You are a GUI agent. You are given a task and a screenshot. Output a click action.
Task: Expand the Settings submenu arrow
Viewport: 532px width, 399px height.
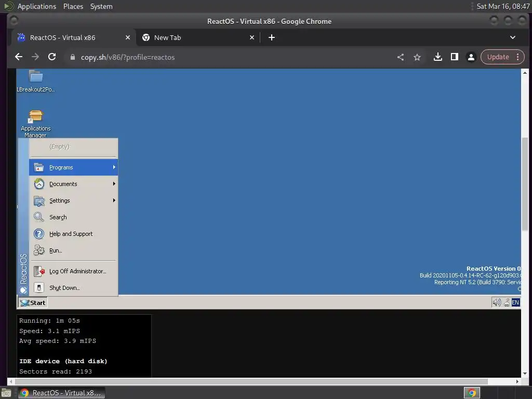(114, 200)
